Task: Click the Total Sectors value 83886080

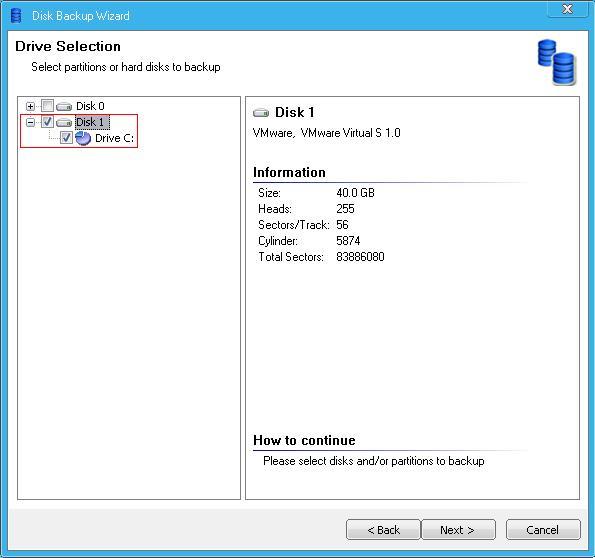Action: (x=360, y=257)
